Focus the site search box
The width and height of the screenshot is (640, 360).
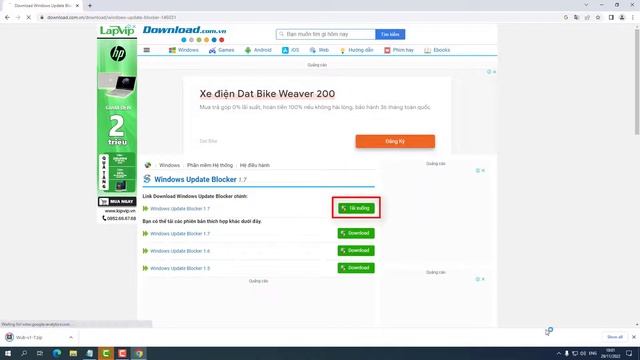pyautogui.click(x=326, y=34)
